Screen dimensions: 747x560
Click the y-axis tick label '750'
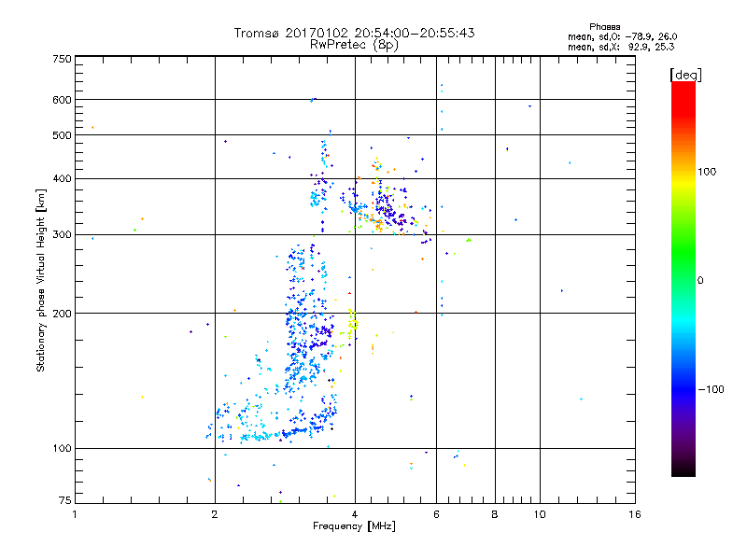[62, 59]
